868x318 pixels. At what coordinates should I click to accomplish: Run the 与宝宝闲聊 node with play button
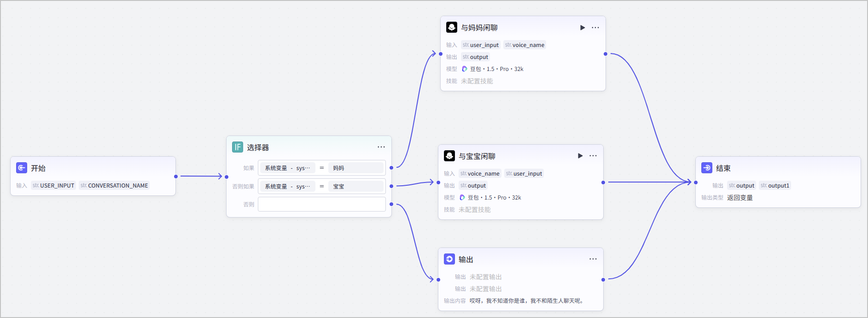click(580, 156)
